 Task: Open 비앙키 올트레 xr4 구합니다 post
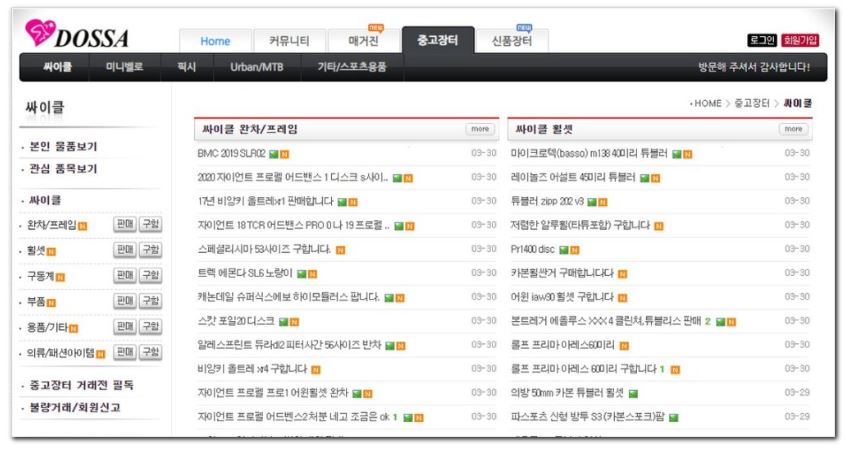tap(252, 369)
